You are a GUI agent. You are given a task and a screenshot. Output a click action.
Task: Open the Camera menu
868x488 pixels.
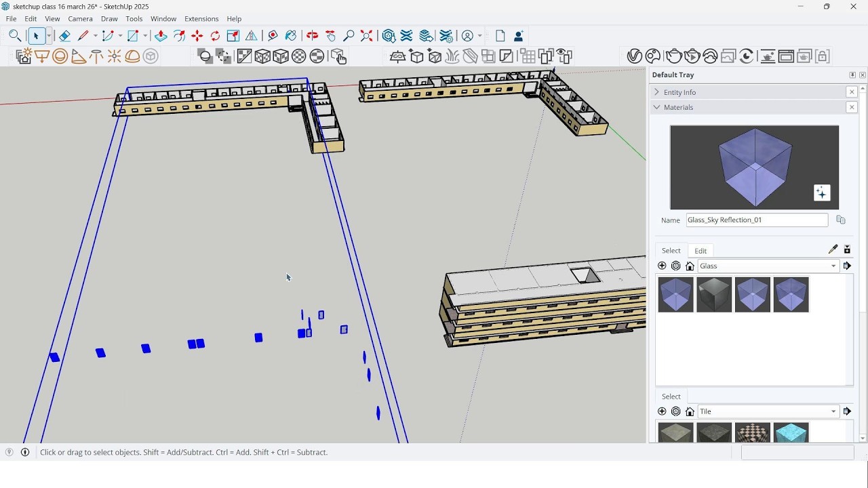tap(80, 19)
